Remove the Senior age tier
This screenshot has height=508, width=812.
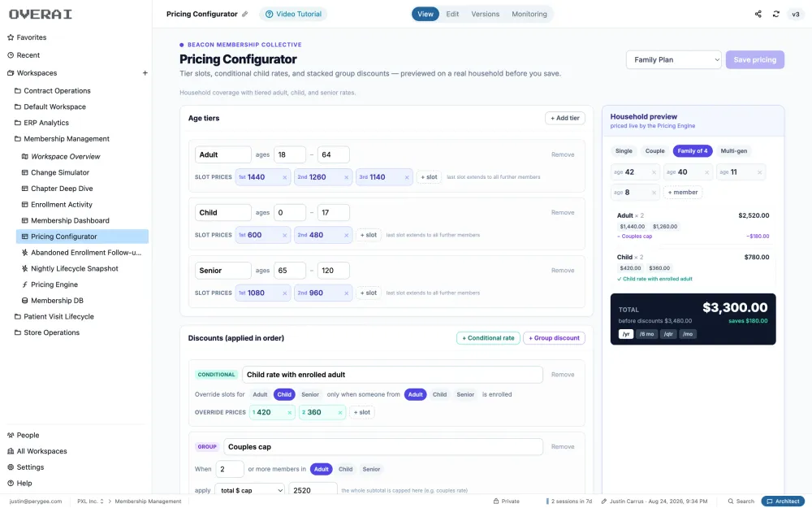tap(563, 271)
